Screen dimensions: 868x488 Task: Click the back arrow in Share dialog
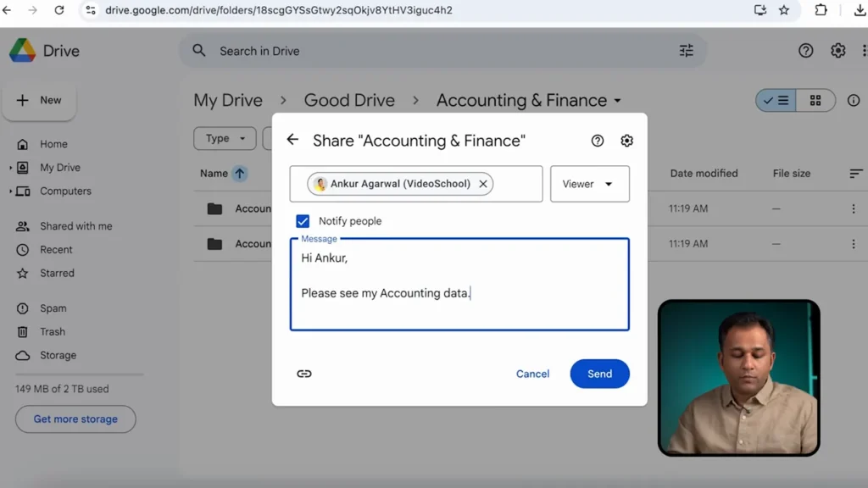coord(292,140)
